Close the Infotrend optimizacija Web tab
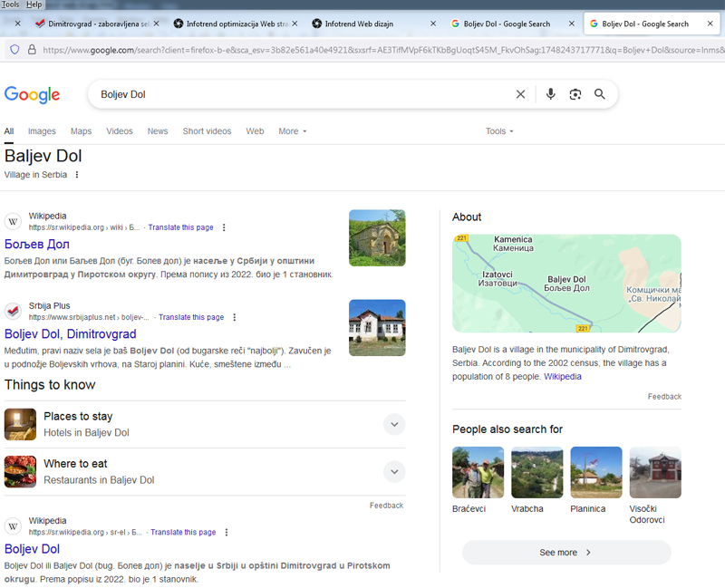The height and width of the screenshot is (588, 725). point(295,24)
